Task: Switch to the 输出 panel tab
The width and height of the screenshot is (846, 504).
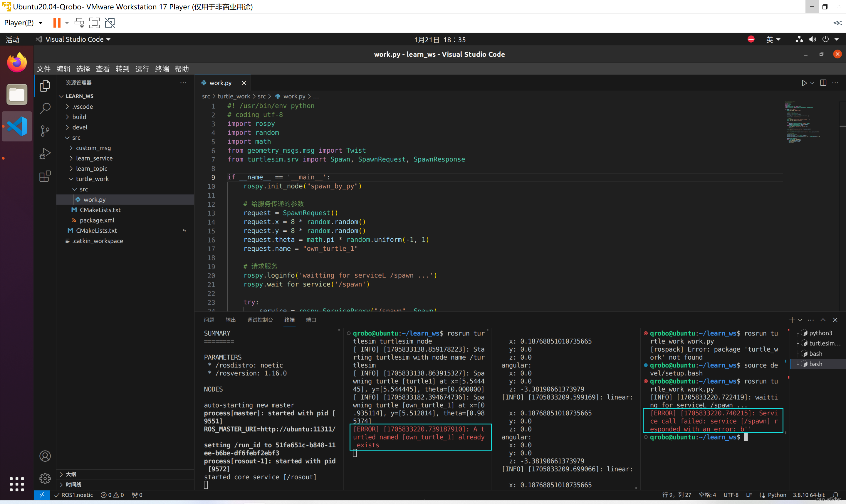Action: (230, 320)
